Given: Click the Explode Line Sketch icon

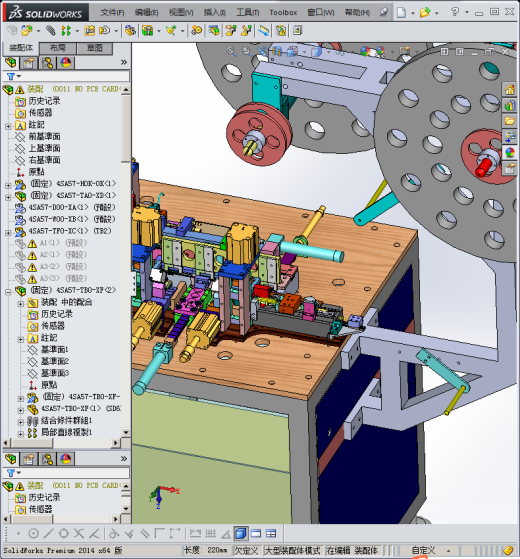Looking at the screenshot, I should tap(246, 31).
